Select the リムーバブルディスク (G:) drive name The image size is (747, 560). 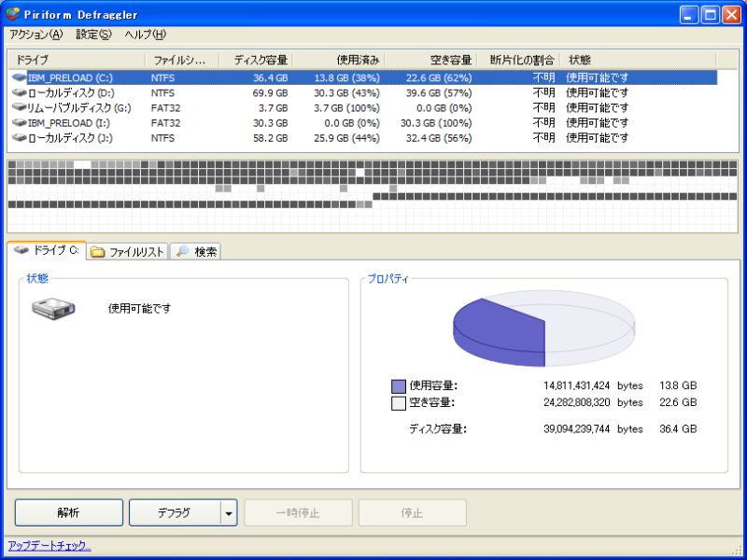[79, 108]
